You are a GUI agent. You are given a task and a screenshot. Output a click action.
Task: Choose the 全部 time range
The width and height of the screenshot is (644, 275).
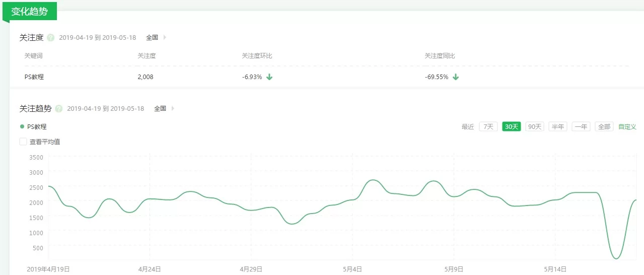pos(604,126)
